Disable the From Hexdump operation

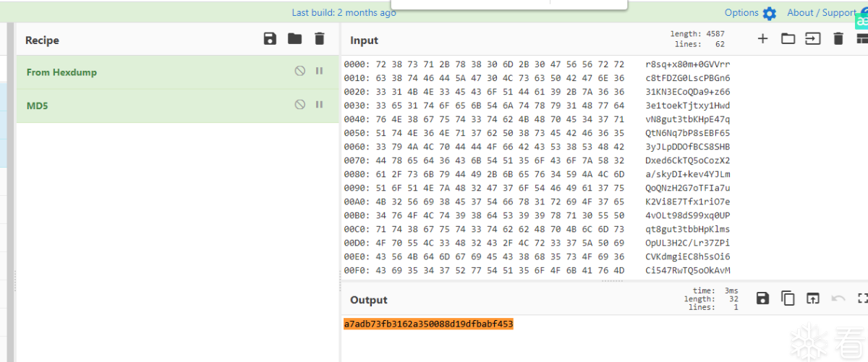299,72
